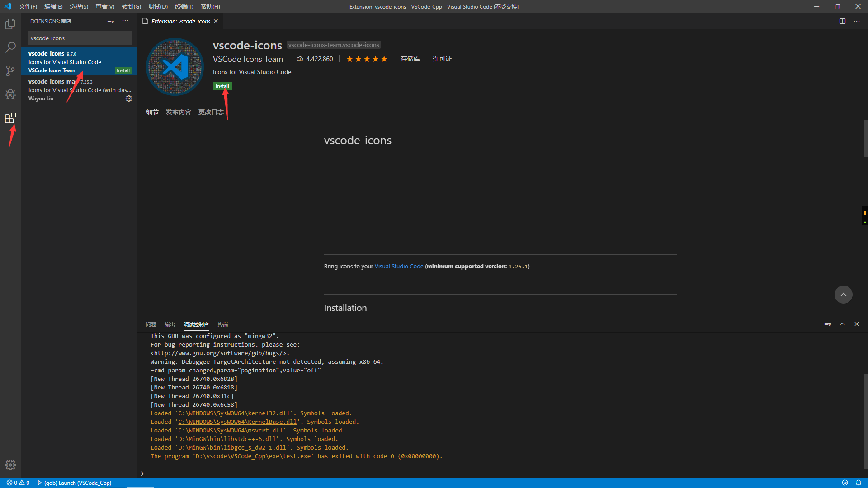Clear extensions search results icon

click(x=111, y=21)
